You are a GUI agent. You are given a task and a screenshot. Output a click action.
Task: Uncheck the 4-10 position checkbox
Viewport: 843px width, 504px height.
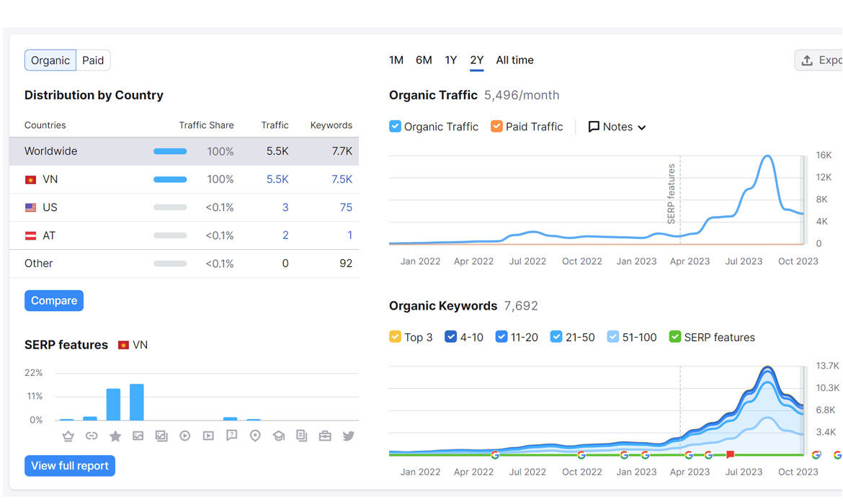(x=451, y=337)
